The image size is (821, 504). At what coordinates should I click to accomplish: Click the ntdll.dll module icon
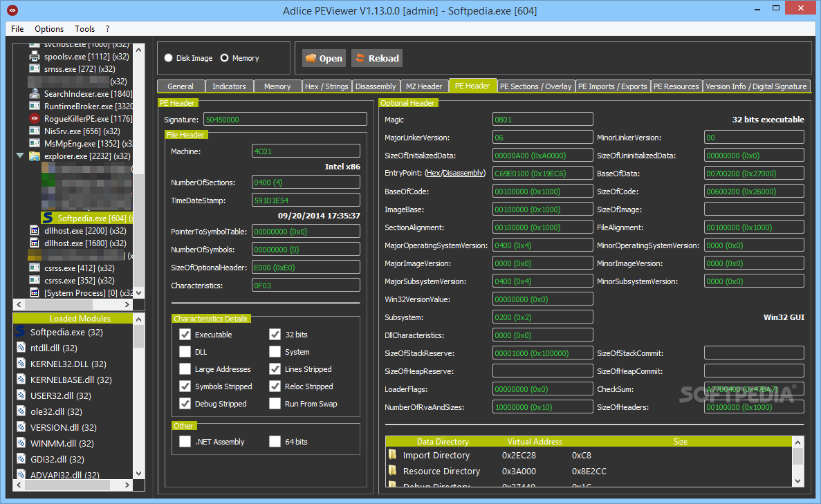(21, 348)
